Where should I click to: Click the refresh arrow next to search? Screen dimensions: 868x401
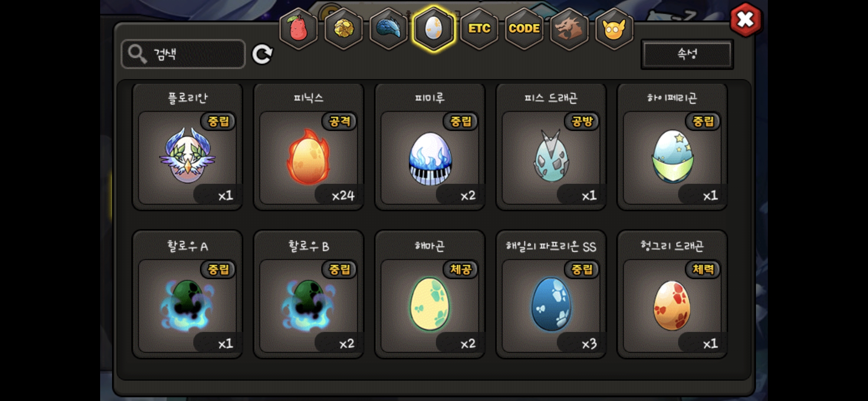pos(262,54)
